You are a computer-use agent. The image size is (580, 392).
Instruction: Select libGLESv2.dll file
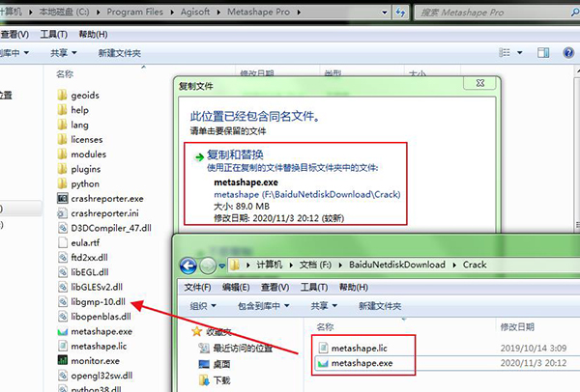(x=90, y=287)
